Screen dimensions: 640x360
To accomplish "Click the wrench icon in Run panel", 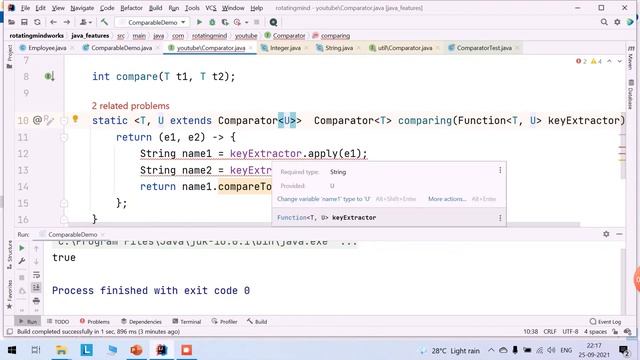I will [22, 261].
